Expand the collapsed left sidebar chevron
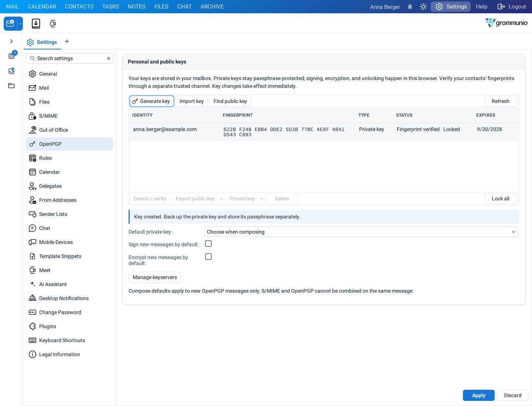 pos(11,41)
